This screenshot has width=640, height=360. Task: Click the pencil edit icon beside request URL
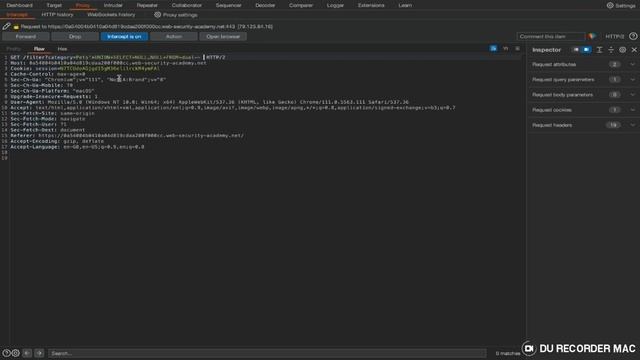(x=6, y=27)
